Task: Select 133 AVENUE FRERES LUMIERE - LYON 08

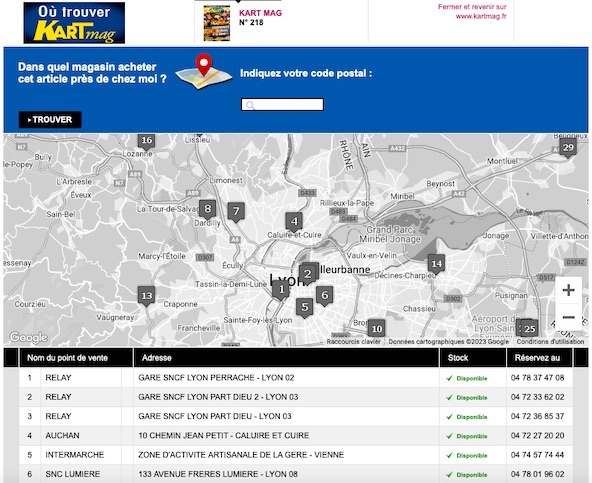Action: coord(218,474)
